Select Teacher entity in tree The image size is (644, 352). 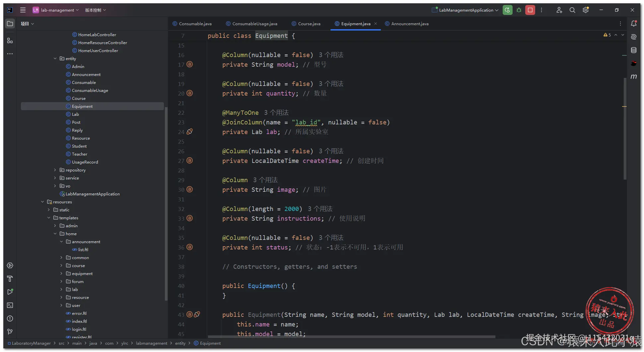pyautogui.click(x=80, y=154)
